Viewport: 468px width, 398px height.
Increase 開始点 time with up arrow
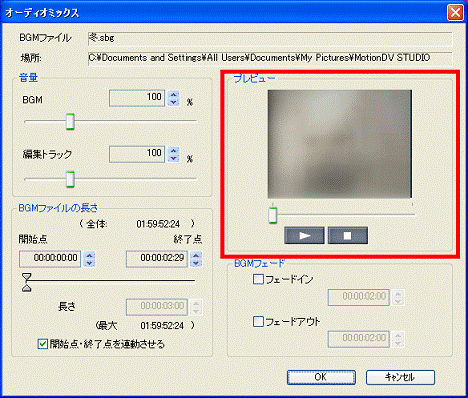89,255
